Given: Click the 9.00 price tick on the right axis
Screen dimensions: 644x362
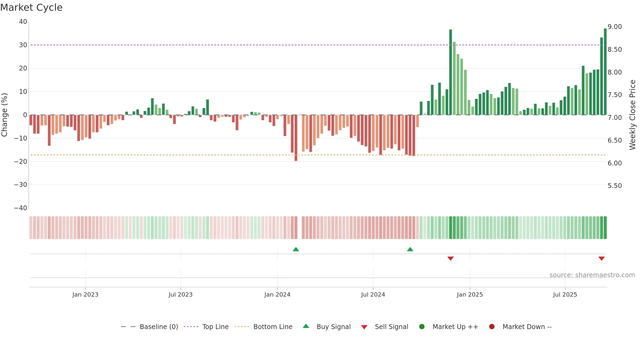Looking at the screenshot, I should click(x=615, y=27).
